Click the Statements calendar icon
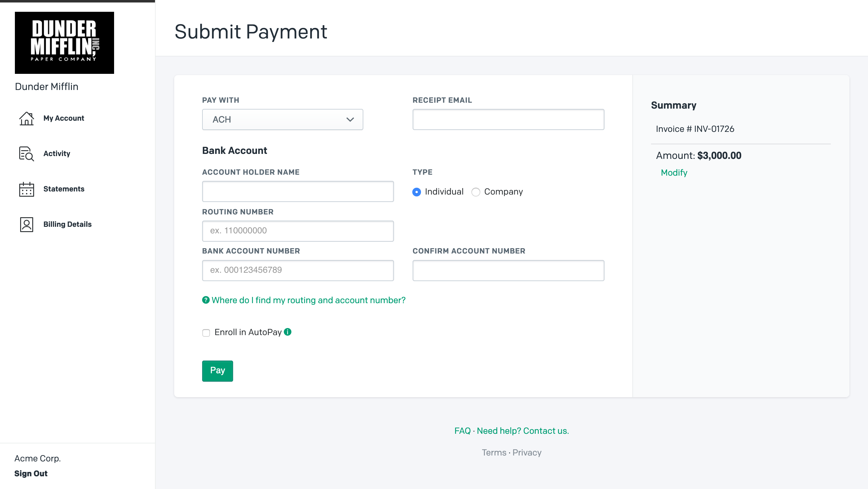Viewport: 868px width, 489px height. click(x=26, y=189)
